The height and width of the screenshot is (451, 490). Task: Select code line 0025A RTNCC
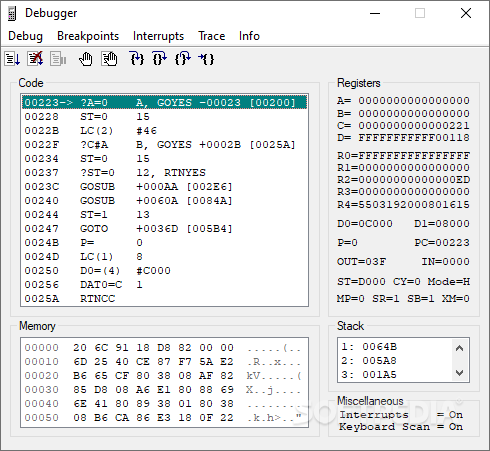click(164, 299)
